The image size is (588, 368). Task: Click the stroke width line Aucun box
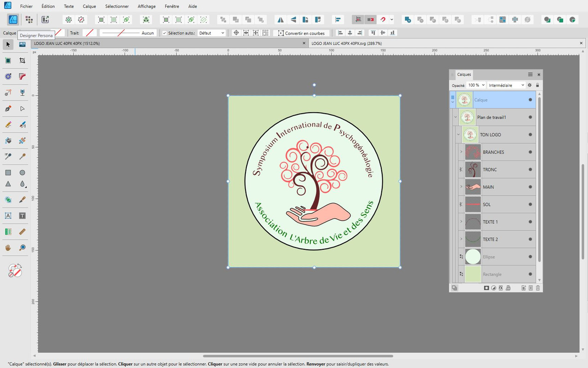coord(128,33)
